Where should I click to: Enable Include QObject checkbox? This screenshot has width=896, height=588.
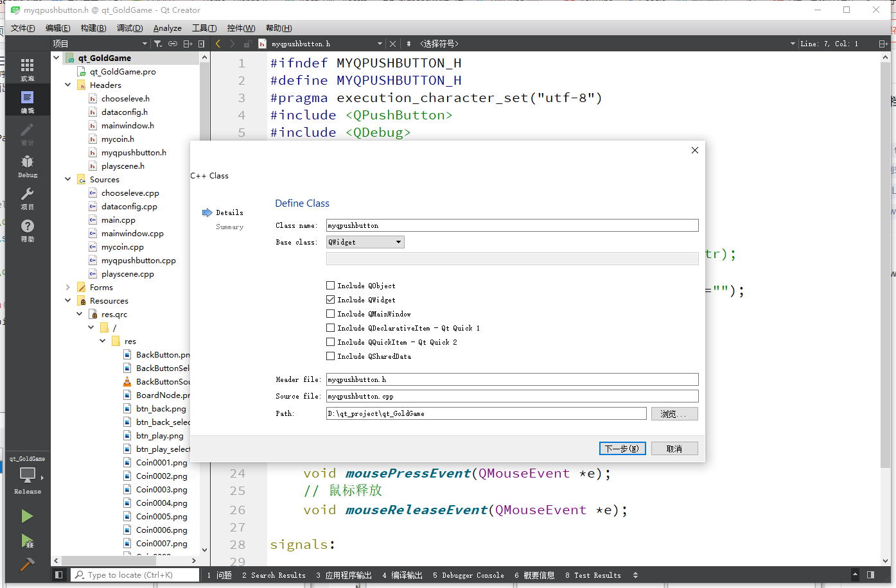point(330,286)
